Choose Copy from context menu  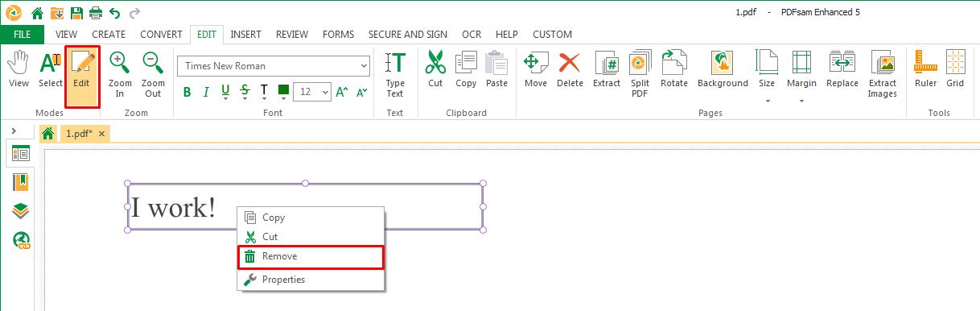point(311,218)
